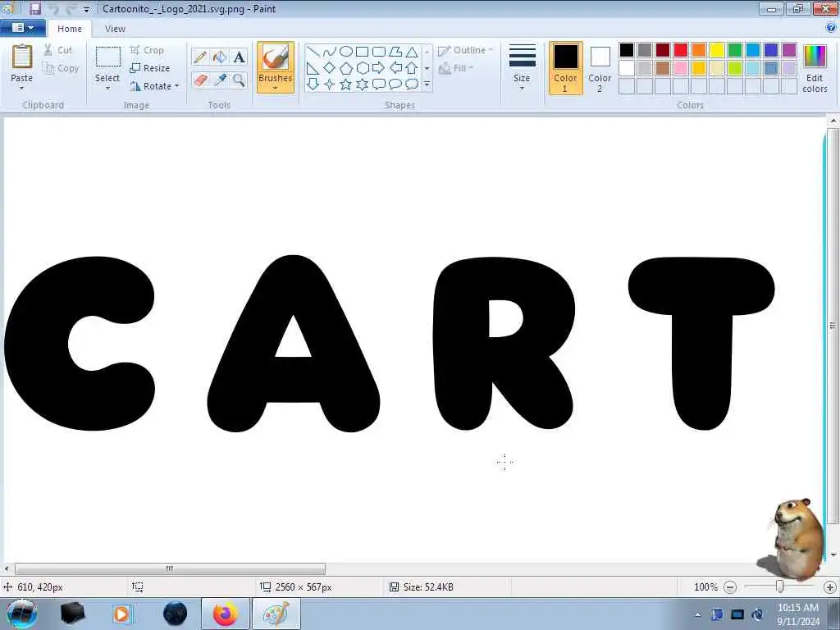The image size is (840, 630).
Task: Adjust the zoom slider handle
Action: coord(780,587)
